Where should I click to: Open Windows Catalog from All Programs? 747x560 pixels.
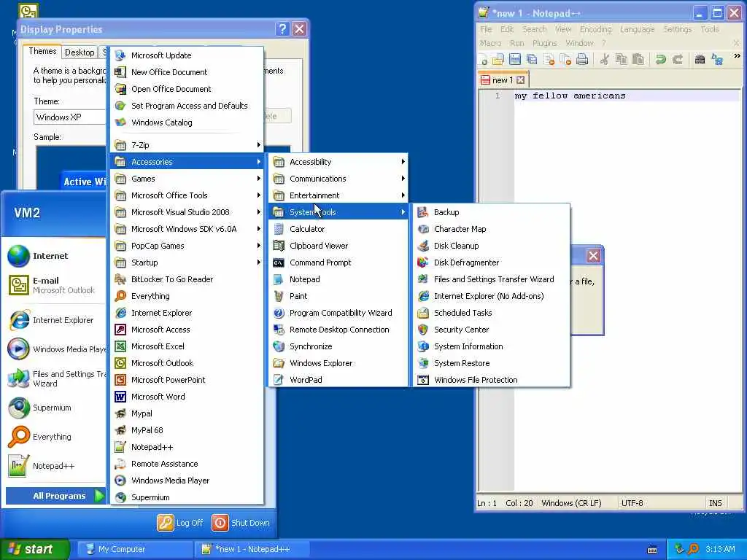coord(187,122)
